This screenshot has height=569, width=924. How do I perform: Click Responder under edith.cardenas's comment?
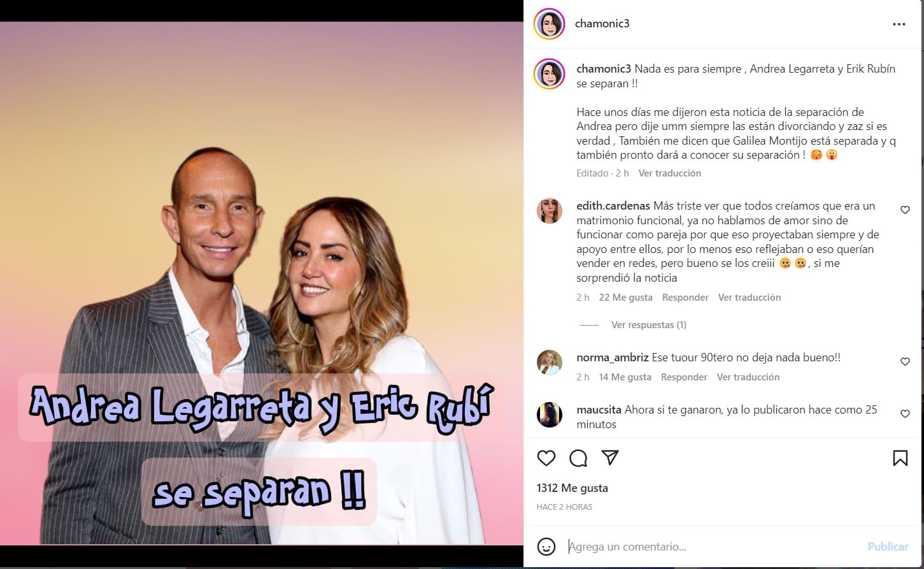[x=685, y=298]
